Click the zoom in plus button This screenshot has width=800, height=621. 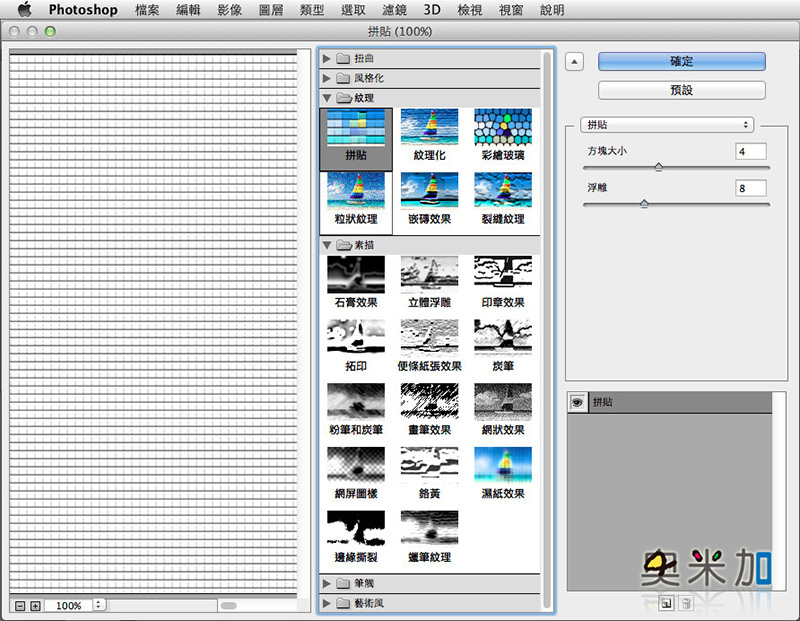coord(35,606)
